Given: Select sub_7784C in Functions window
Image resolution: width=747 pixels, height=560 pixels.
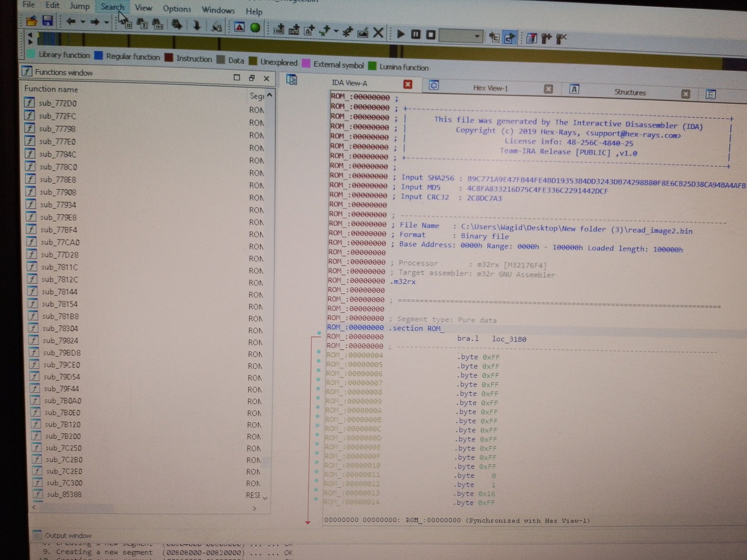Looking at the screenshot, I should click(x=58, y=154).
